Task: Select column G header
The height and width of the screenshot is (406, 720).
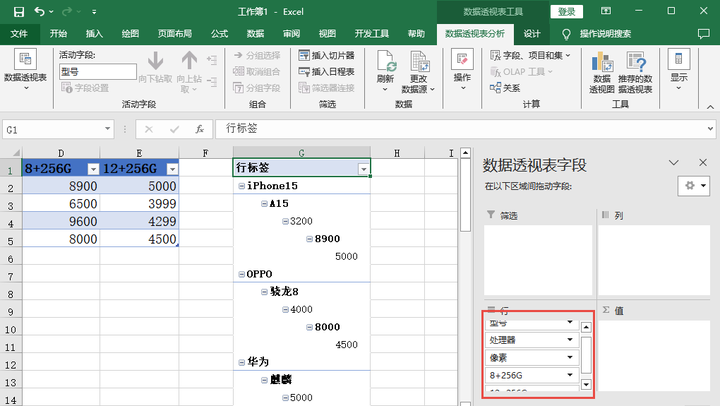Action: [x=302, y=152]
